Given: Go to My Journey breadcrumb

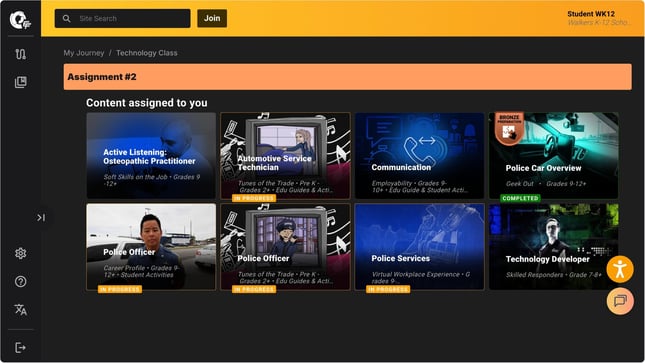Looking at the screenshot, I should tap(84, 53).
